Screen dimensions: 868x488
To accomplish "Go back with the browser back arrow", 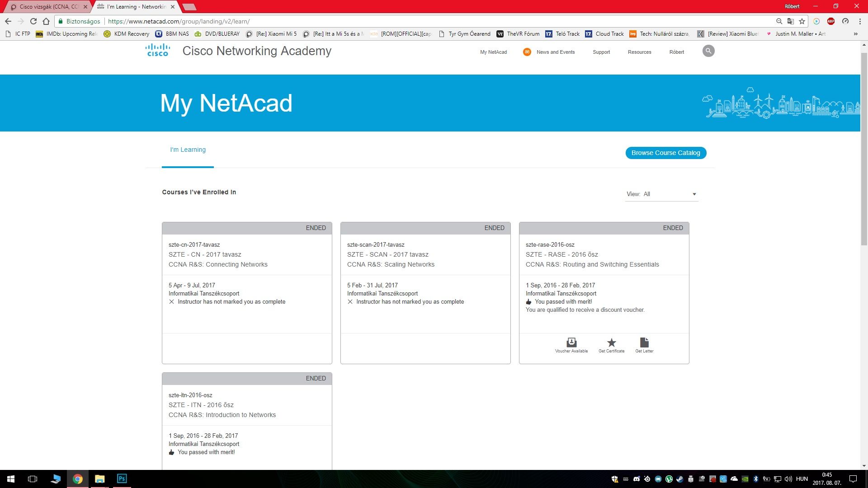I will [x=8, y=21].
